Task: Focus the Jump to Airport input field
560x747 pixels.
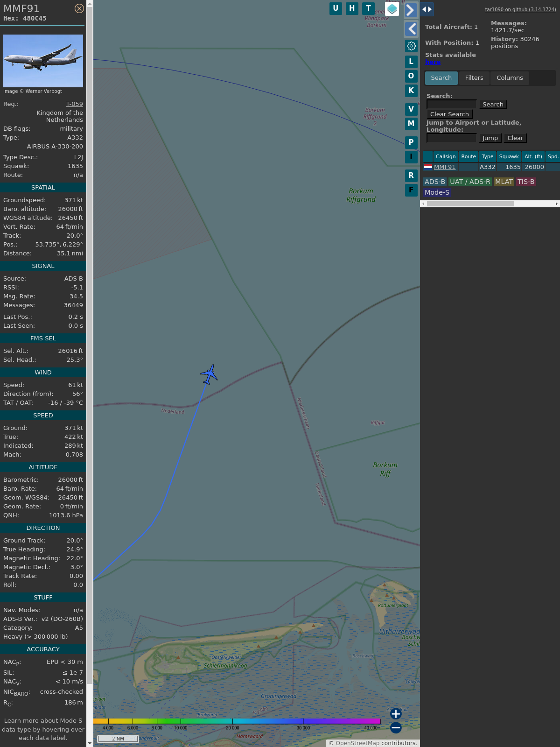Action: click(451, 138)
